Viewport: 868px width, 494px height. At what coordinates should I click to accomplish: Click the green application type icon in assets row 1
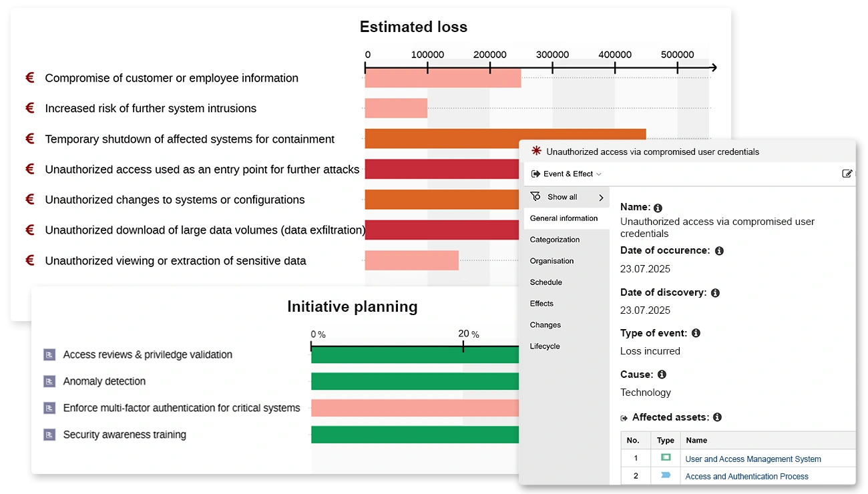[x=665, y=458]
